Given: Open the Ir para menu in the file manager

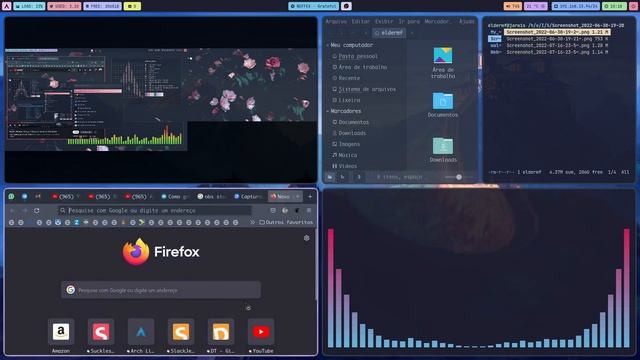Looking at the screenshot, I should tap(409, 21).
